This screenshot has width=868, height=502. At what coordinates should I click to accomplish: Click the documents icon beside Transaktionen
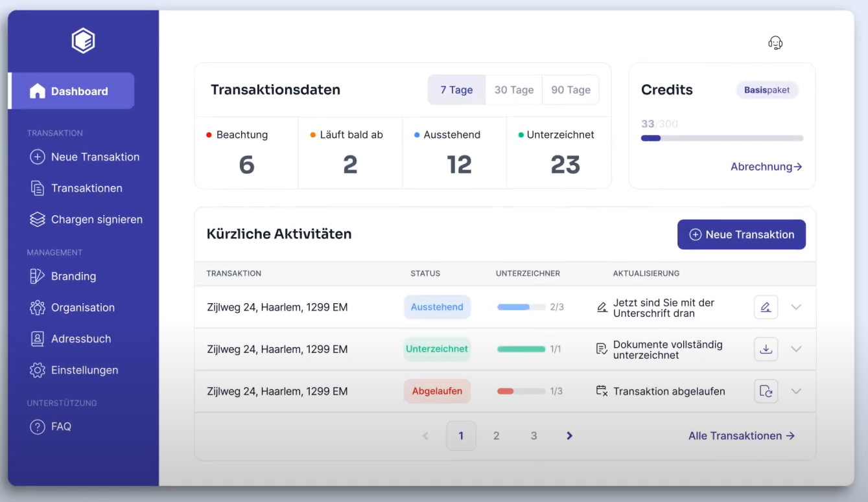pos(38,188)
